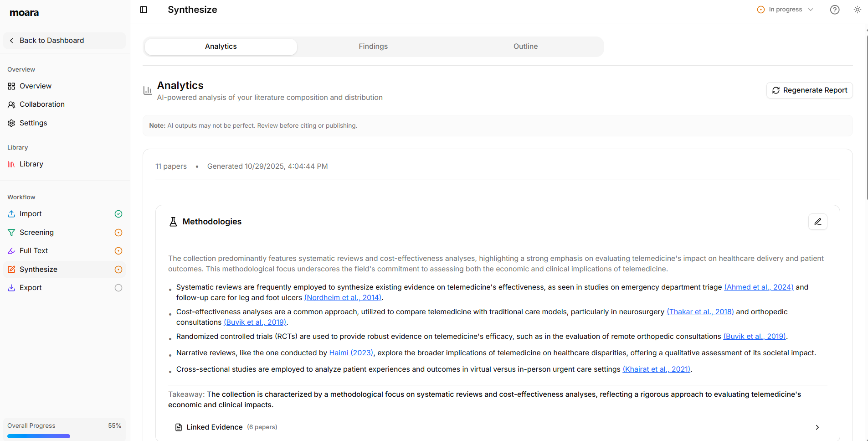Open the Outline tab
Viewport: 868px width, 441px height.
point(525,46)
